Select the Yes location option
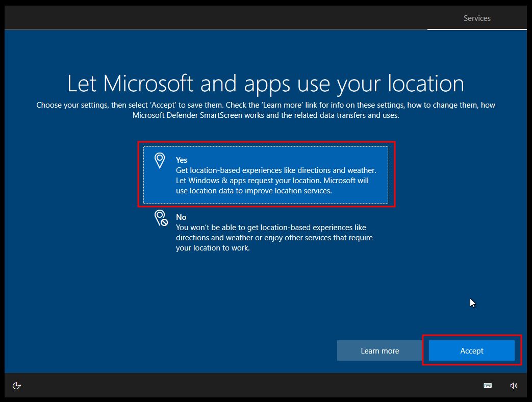 (x=266, y=175)
